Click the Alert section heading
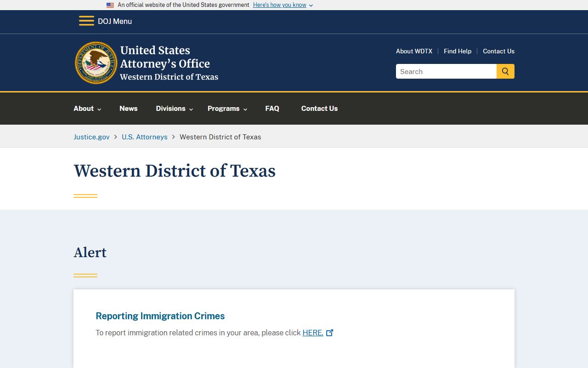 click(x=90, y=253)
